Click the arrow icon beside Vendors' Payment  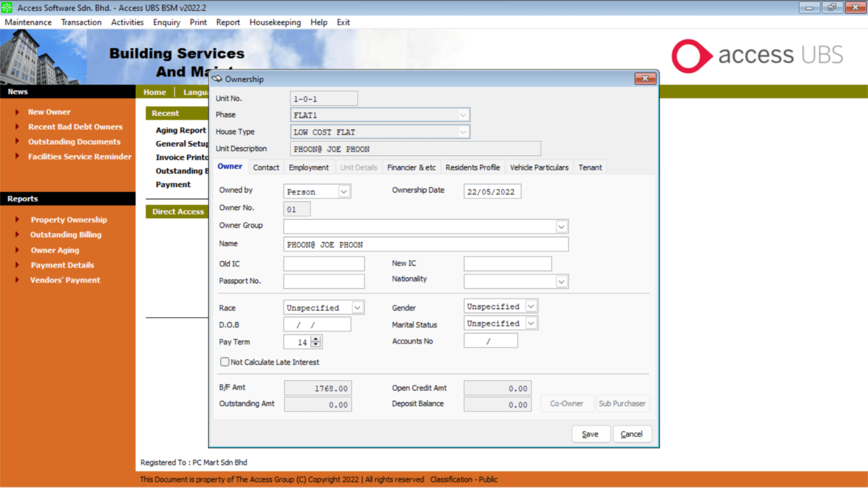click(x=18, y=280)
